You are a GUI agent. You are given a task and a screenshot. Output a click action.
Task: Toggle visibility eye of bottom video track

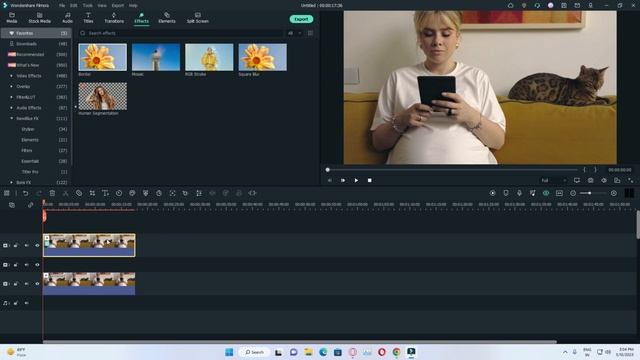[x=37, y=284]
